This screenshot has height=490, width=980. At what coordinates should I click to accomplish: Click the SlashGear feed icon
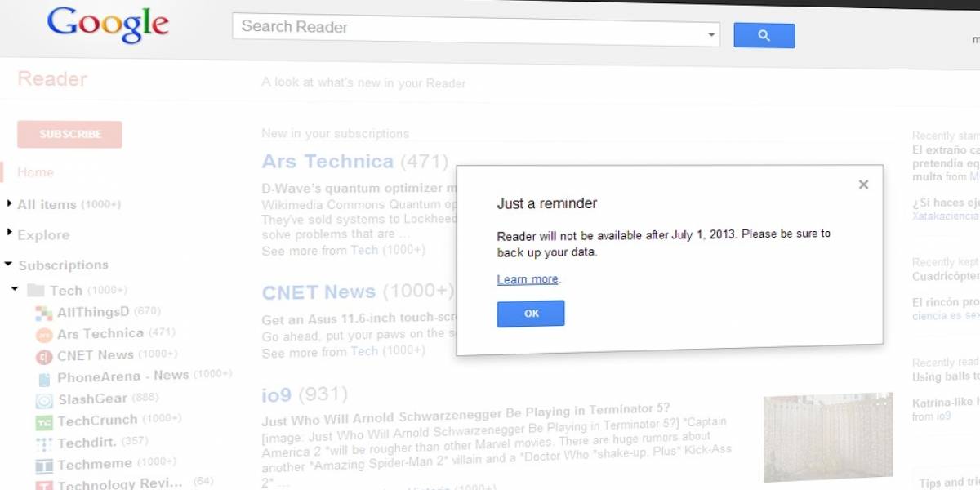coord(44,401)
